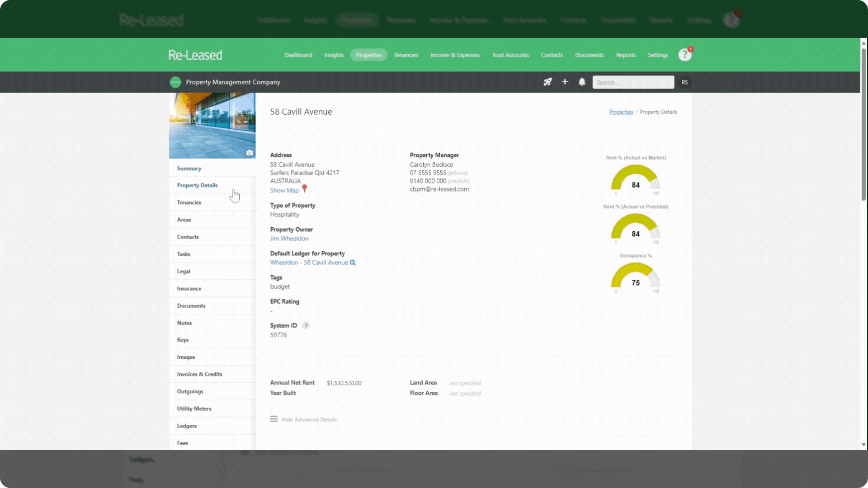Click the Properties breadcrumb link
This screenshot has width=868, height=488.
(621, 112)
